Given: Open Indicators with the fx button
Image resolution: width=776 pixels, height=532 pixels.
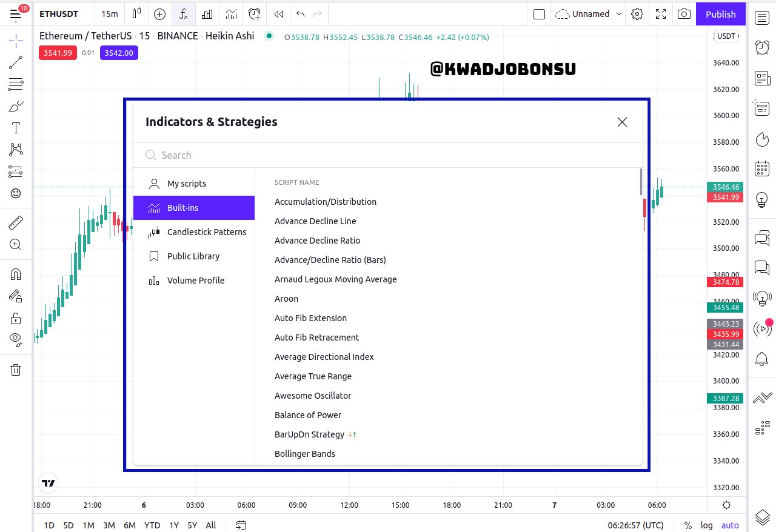Looking at the screenshot, I should point(183,13).
